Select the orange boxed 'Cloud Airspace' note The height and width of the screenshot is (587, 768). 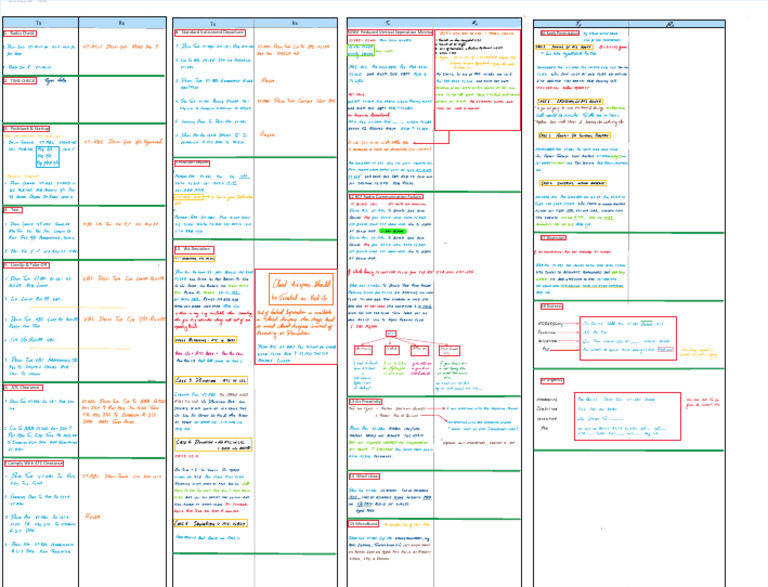(301, 289)
